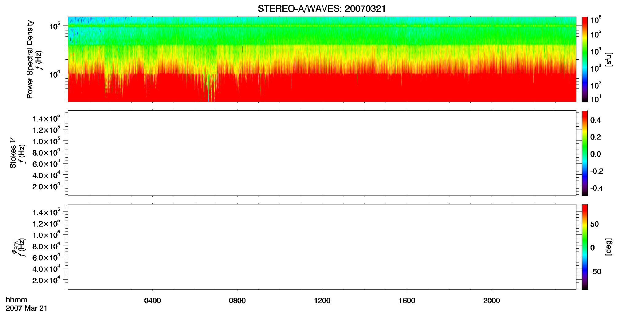Pick the Stokes V color bar

click(x=585, y=153)
